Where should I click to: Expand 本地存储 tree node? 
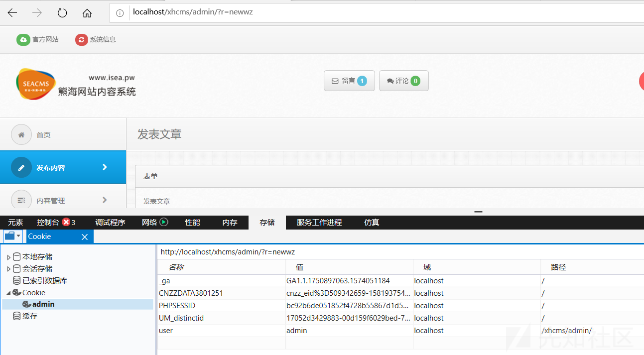tap(8, 257)
